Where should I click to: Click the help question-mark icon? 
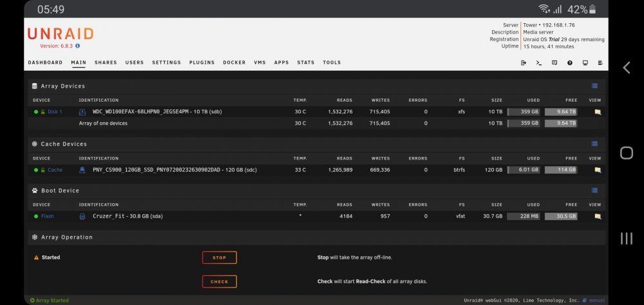pos(570,63)
